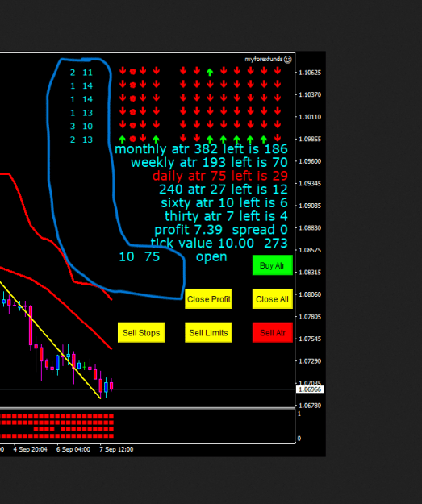Click the '1 13' value row

[x=81, y=113]
